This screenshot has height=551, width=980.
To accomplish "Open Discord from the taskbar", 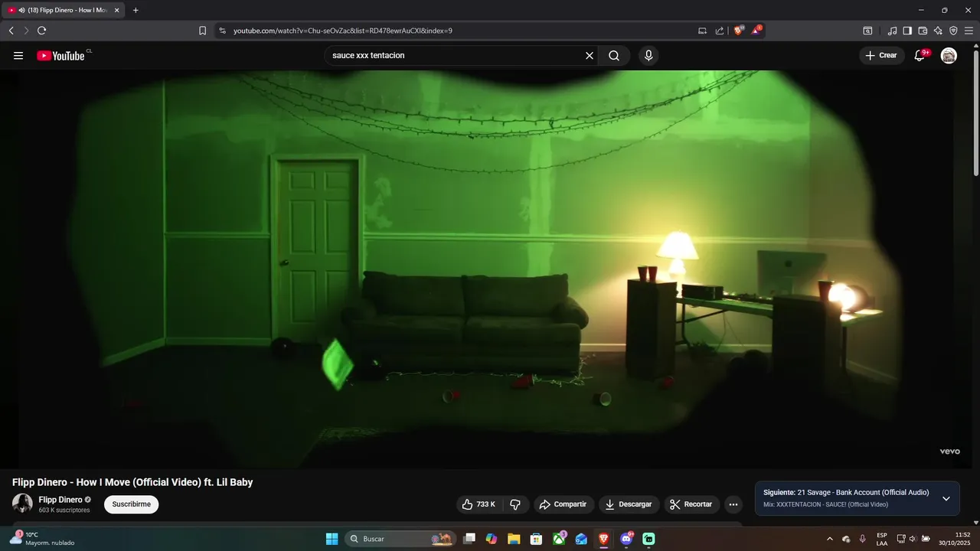I will pos(626,539).
